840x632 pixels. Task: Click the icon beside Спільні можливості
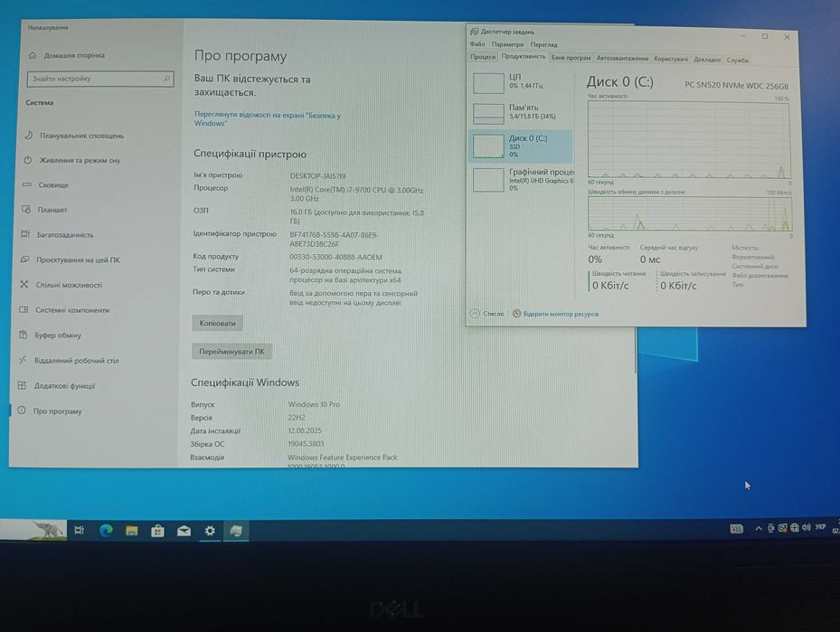click(x=24, y=285)
